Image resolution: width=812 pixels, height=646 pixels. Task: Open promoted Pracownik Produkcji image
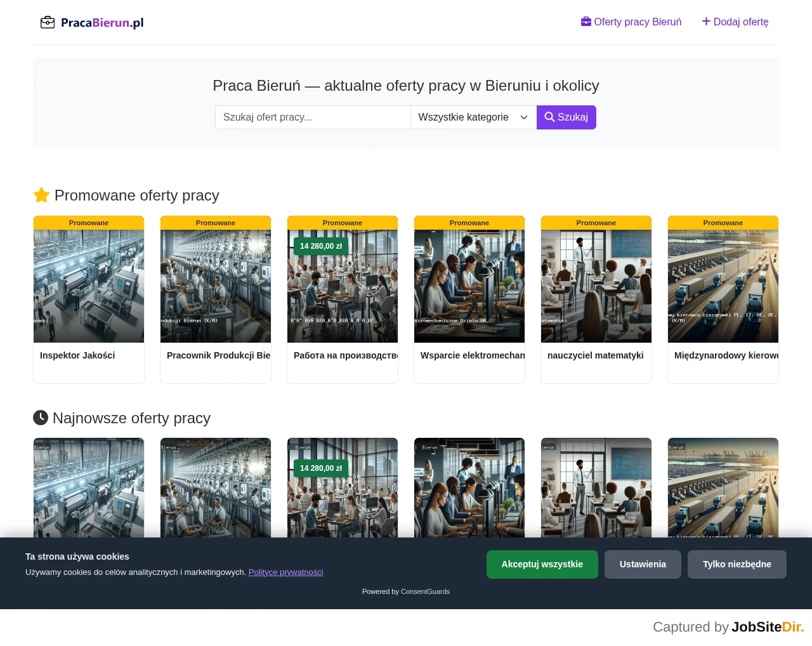click(x=216, y=286)
